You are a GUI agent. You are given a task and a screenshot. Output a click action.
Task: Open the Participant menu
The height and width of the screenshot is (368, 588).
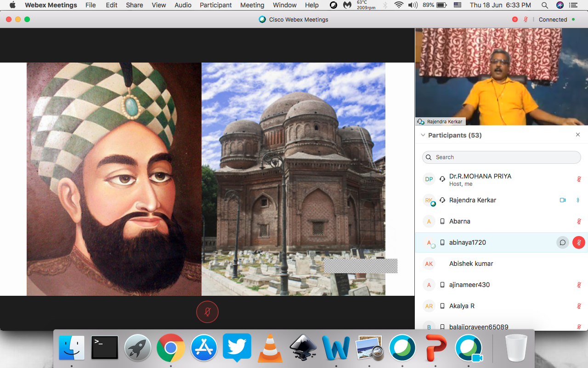tap(216, 5)
